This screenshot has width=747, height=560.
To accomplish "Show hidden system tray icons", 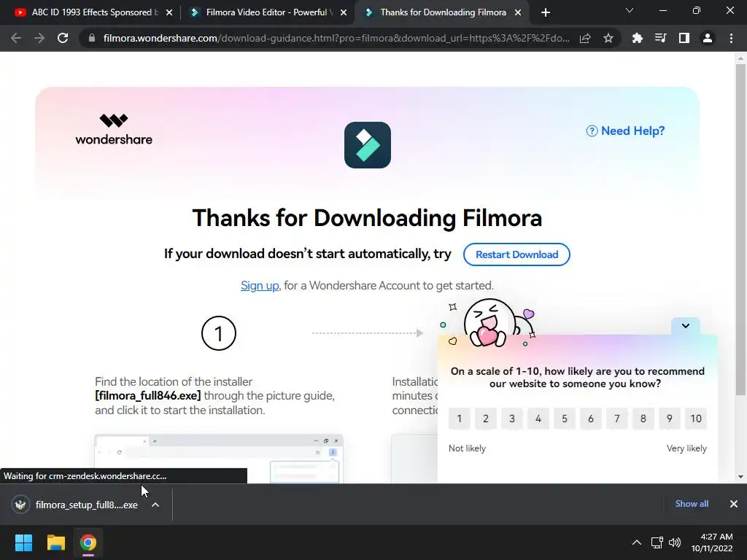I will pyautogui.click(x=636, y=542).
